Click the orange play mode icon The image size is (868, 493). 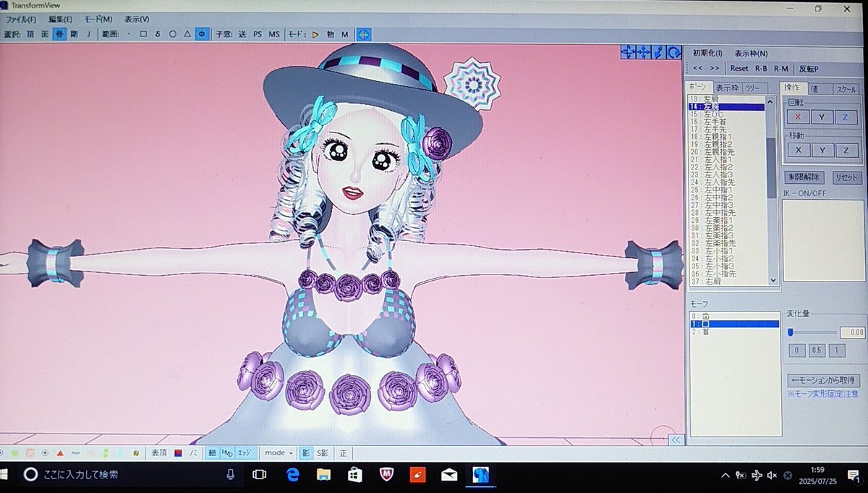click(315, 34)
